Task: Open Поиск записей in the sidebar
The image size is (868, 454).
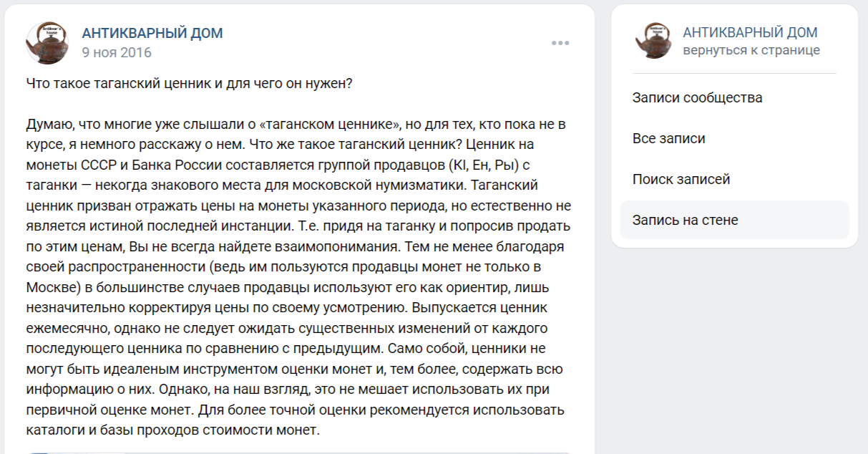Action: point(681,179)
